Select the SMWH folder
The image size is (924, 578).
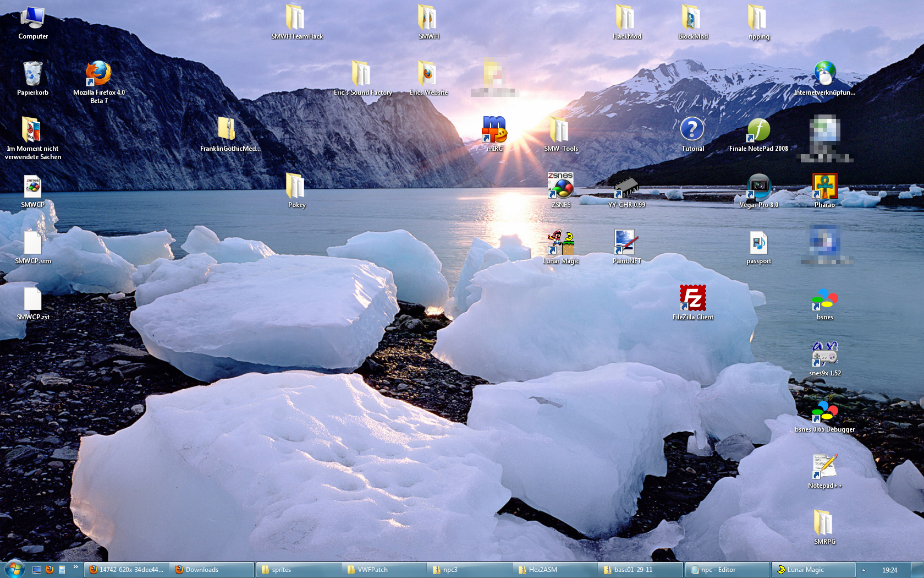point(428,23)
